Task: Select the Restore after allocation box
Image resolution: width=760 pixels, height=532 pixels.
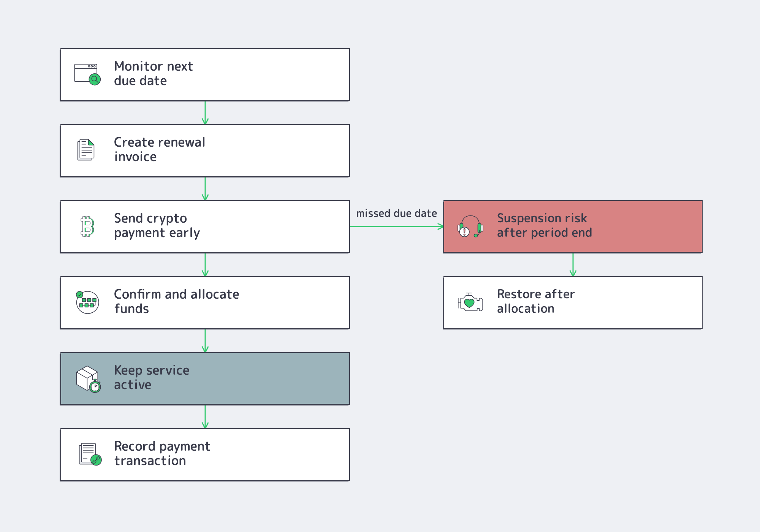Action: 573,302
